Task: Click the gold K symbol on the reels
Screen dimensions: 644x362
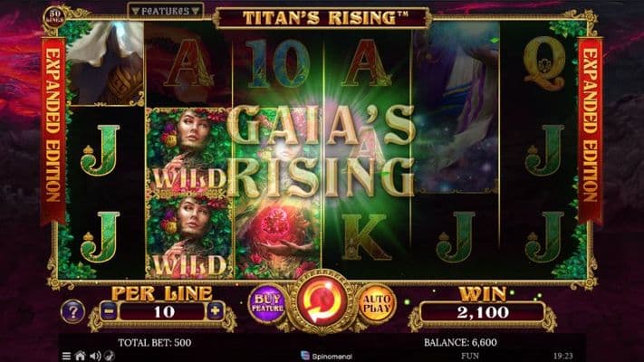Action: click(x=364, y=238)
